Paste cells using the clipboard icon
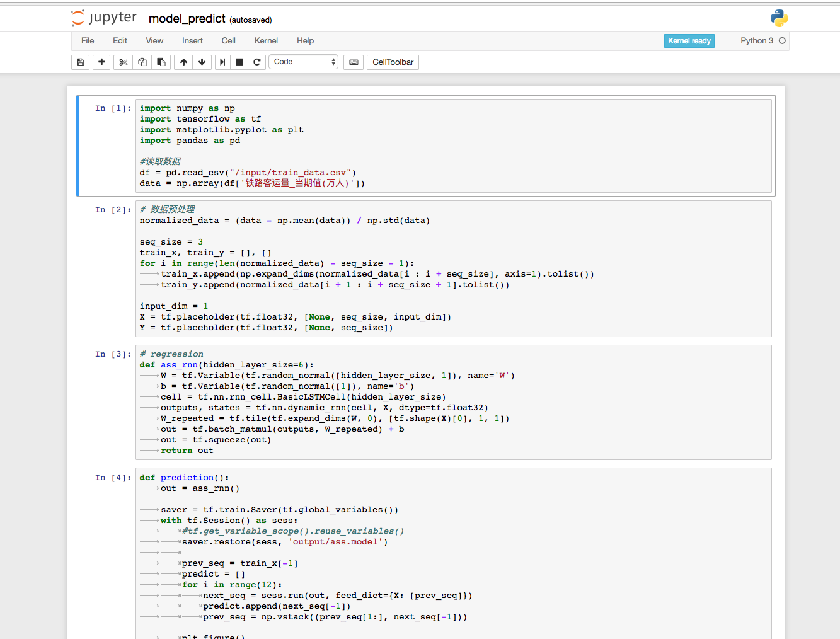The image size is (840, 639). click(161, 62)
